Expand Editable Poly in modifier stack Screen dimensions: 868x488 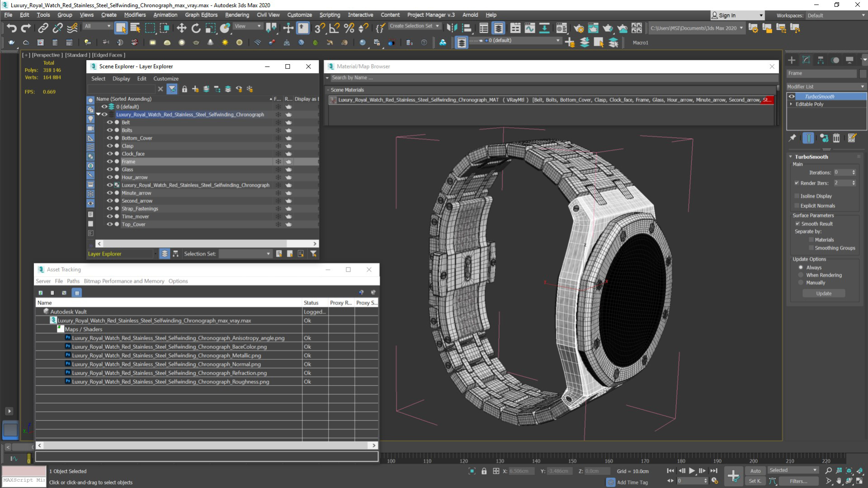click(791, 104)
